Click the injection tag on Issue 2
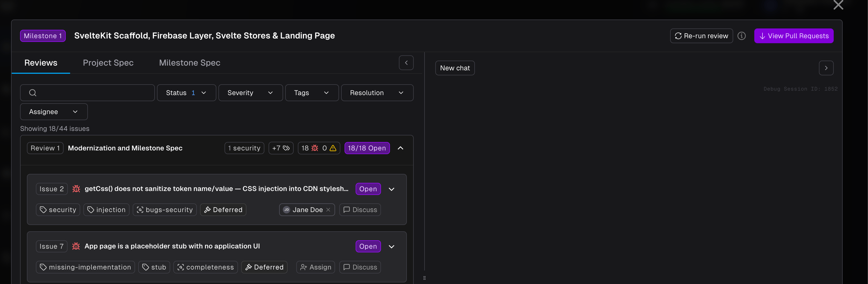This screenshot has width=868, height=284. (106, 210)
